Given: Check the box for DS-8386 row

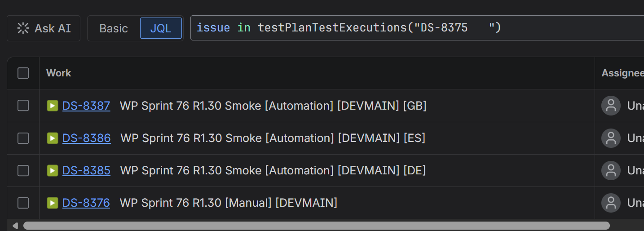Looking at the screenshot, I should coord(23,138).
